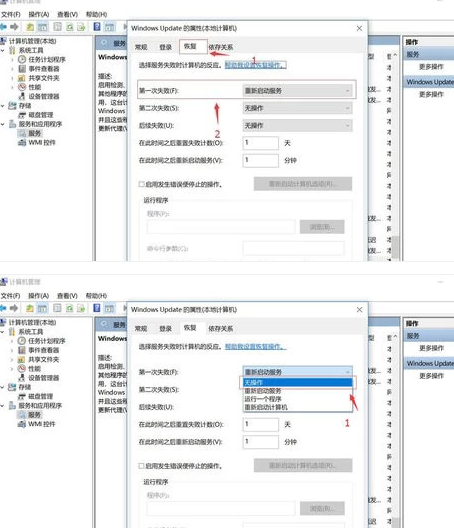Tick 启用发生错误便停止的操作 checkbox in top screenshot

point(141,184)
